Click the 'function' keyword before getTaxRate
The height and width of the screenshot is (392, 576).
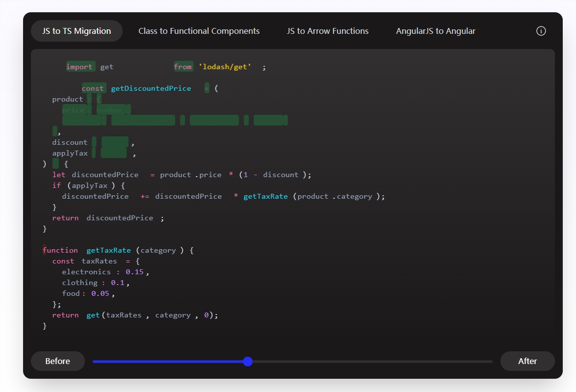click(x=60, y=250)
